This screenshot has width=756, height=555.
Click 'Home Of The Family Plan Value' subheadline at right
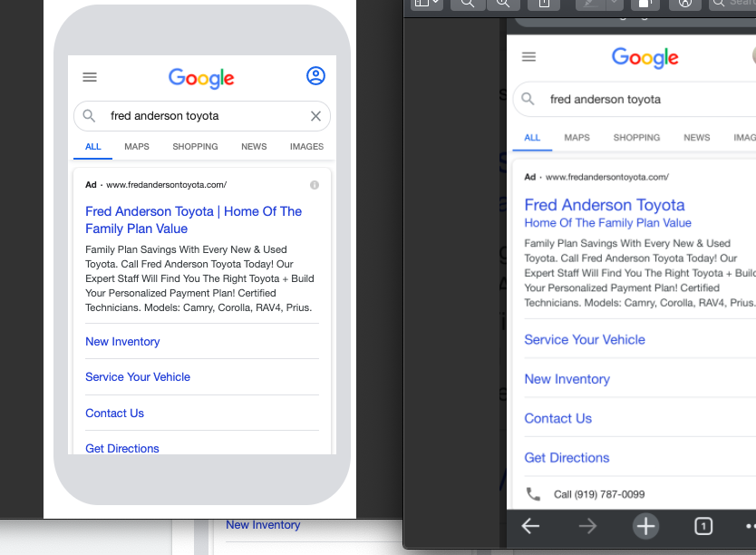608,223
